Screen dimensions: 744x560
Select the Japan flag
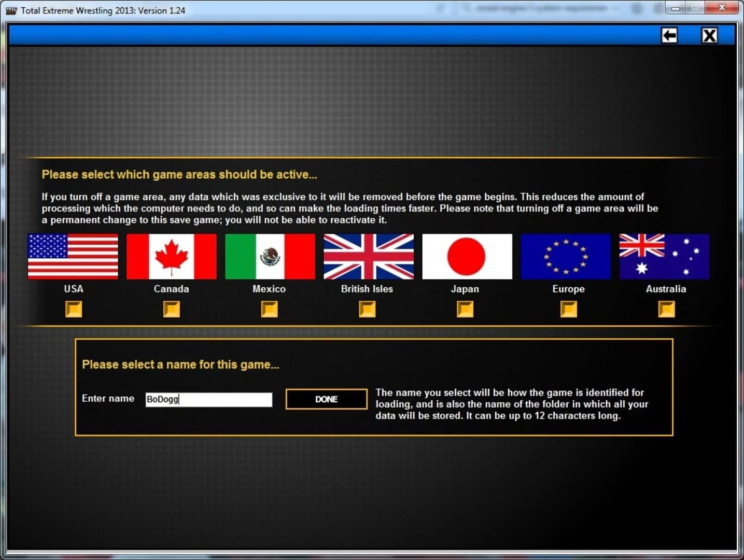467,256
